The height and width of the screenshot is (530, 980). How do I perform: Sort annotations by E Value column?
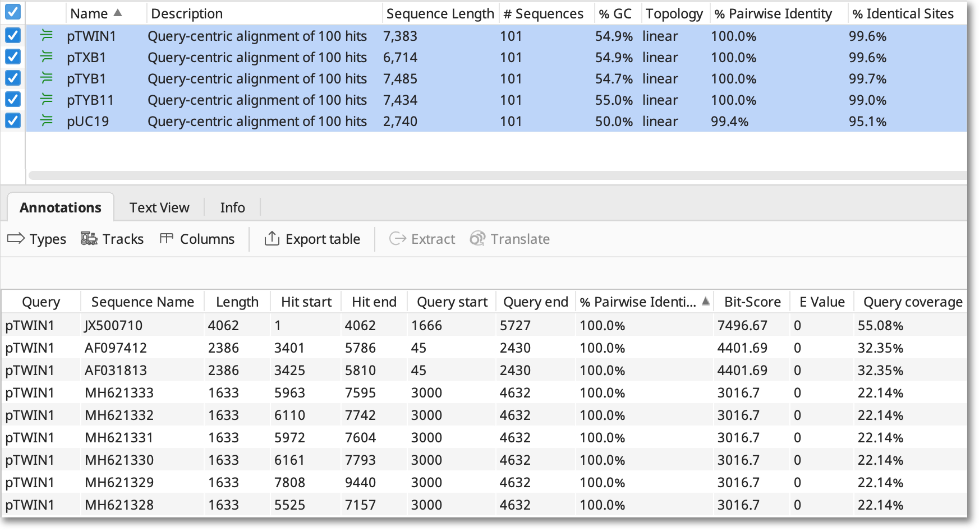pyautogui.click(x=822, y=302)
